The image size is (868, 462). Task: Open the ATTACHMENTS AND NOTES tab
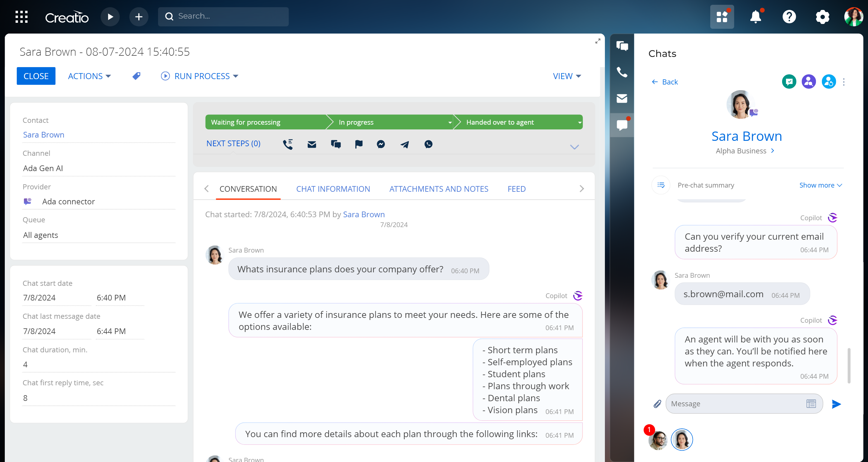click(x=439, y=189)
